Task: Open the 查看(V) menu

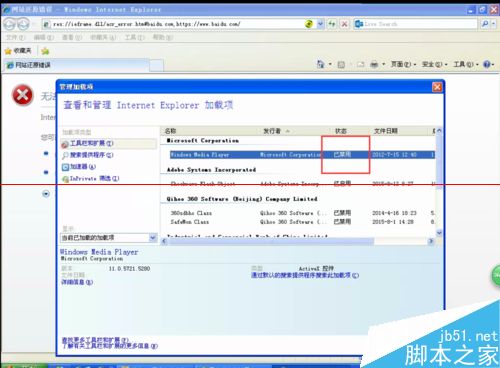Action: 72,37
